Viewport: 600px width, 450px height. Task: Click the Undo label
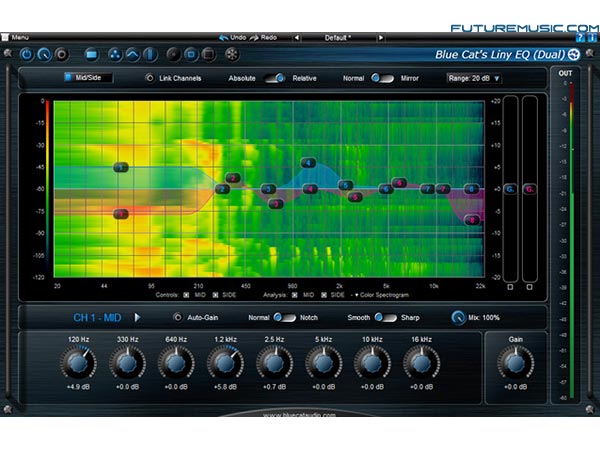coord(238,38)
